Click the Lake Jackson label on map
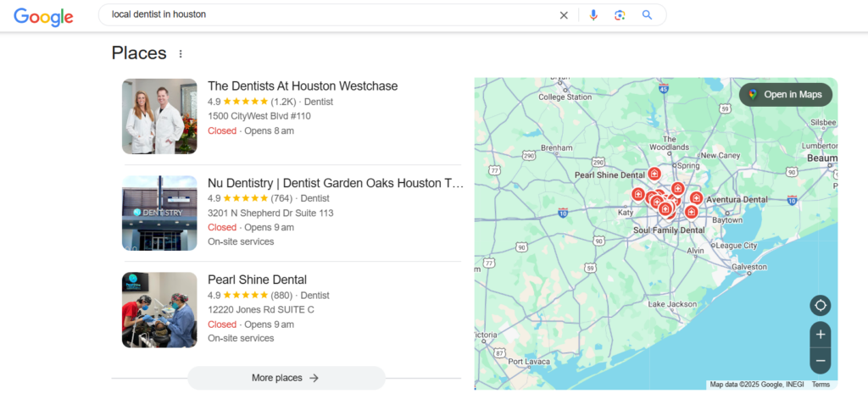 point(672,304)
